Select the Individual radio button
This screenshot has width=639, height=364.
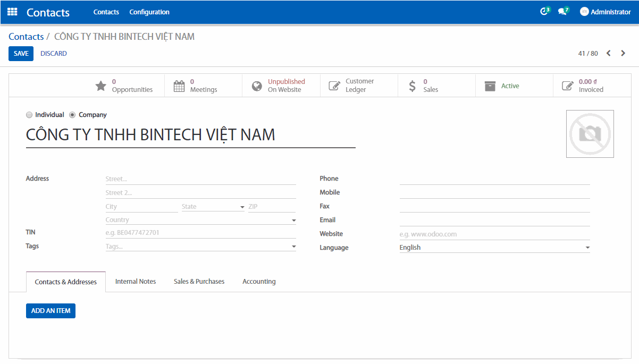click(29, 115)
